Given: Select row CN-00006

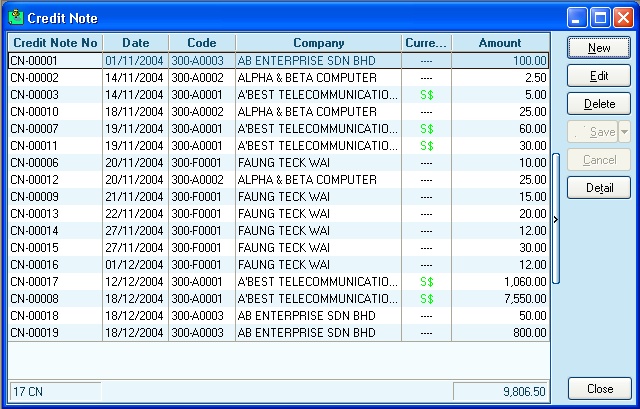Looking at the screenshot, I should coord(278,163).
